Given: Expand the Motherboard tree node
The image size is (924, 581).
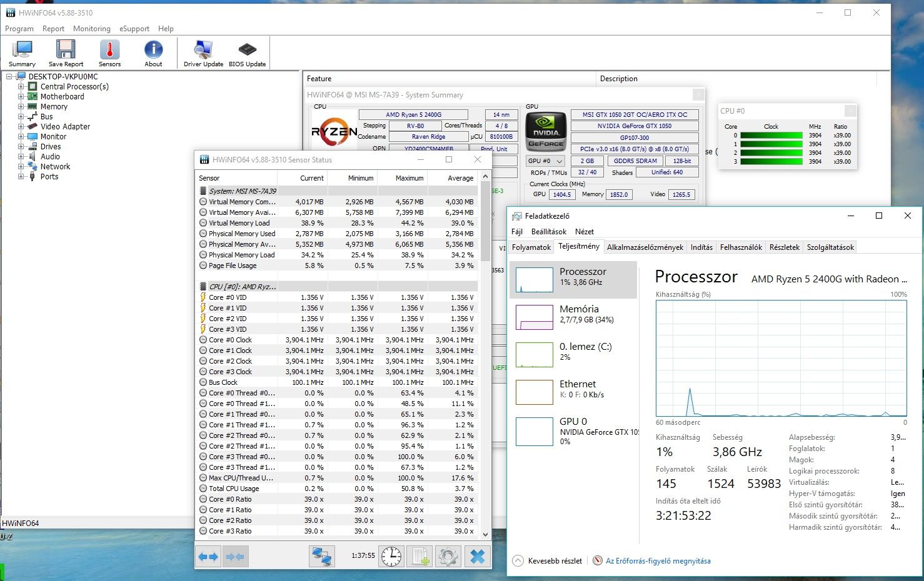Looking at the screenshot, I should click(x=21, y=97).
